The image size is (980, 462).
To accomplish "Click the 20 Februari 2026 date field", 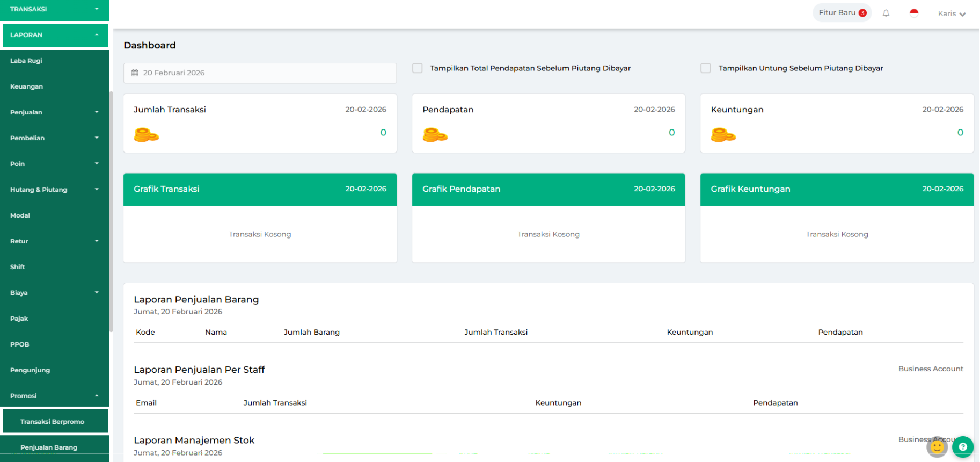I will pos(260,73).
